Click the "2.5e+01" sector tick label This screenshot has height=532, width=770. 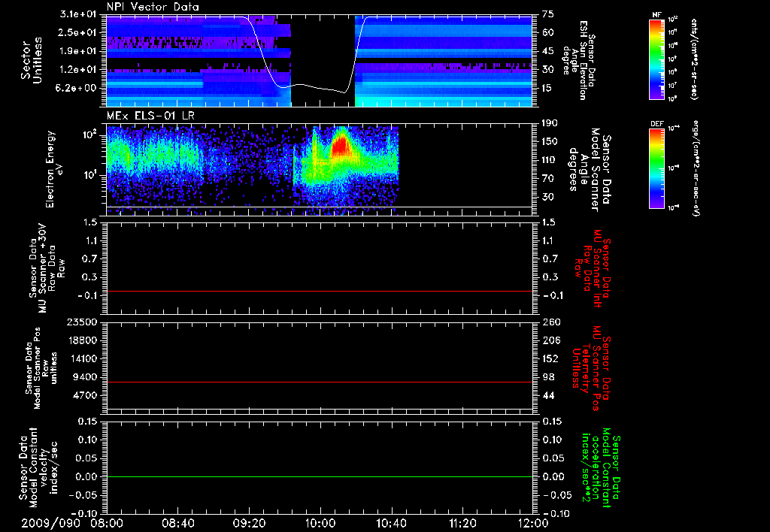78,32
